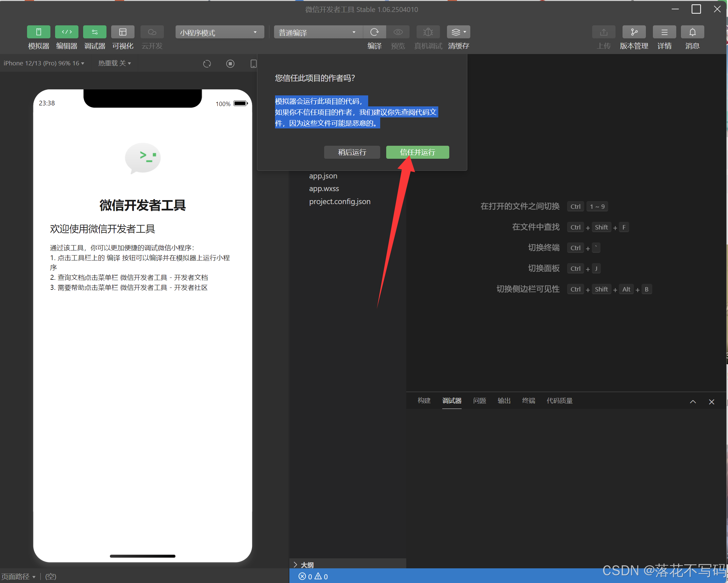Screen dimensions: 728x583
Task: Click the 预览 preview eye icon
Action: [398, 32]
